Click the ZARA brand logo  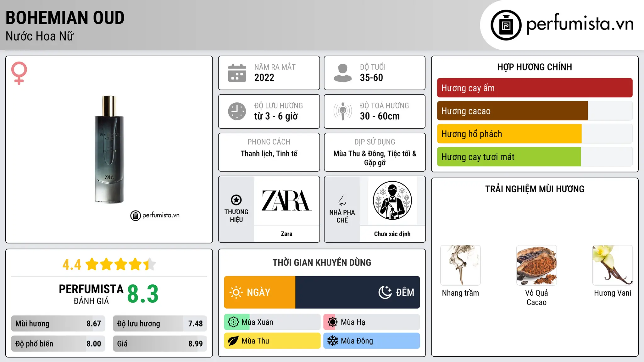(x=286, y=200)
